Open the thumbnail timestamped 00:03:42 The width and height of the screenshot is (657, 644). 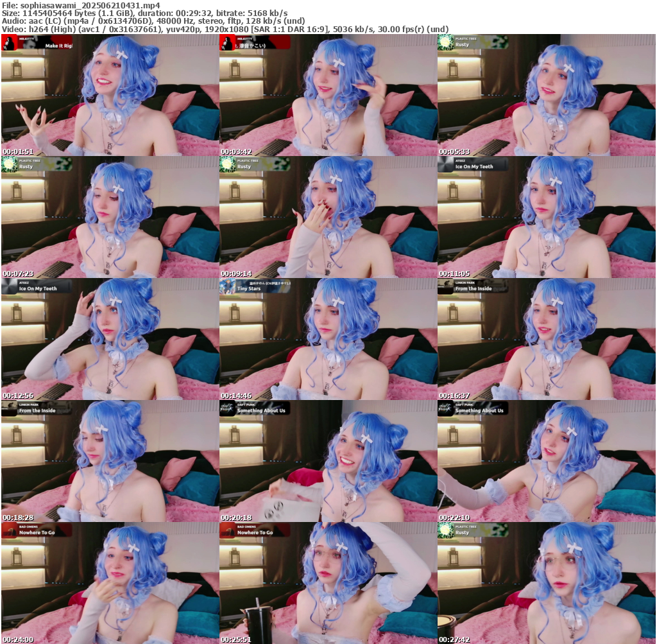click(x=328, y=95)
